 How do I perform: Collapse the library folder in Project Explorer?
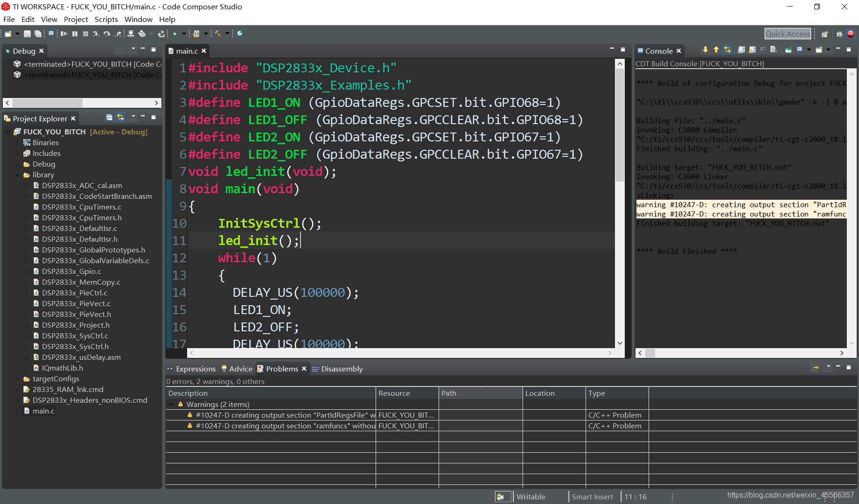point(17,175)
